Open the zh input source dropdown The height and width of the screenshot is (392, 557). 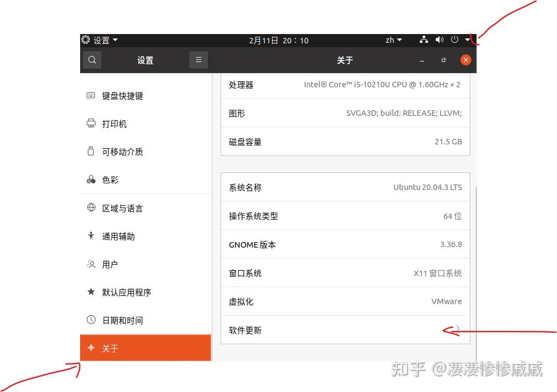pyautogui.click(x=393, y=40)
